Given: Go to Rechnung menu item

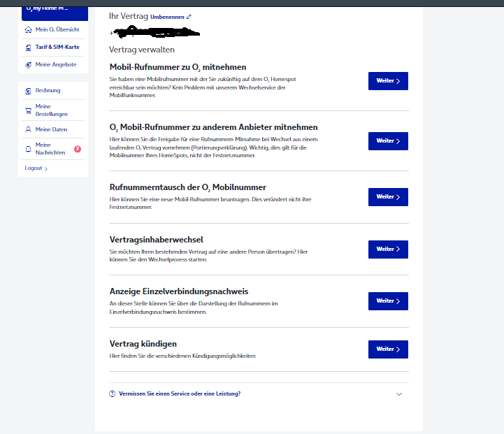Looking at the screenshot, I should 53,91.
